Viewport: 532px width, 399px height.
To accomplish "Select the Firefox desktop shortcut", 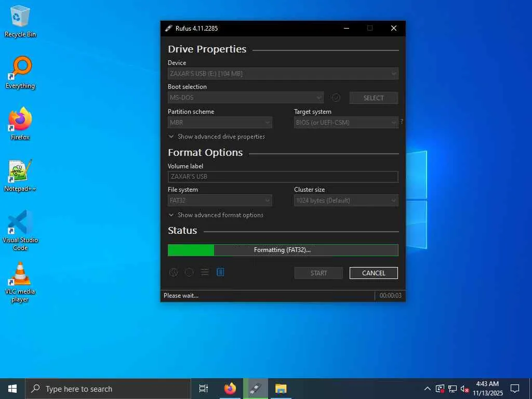I will click(x=20, y=124).
